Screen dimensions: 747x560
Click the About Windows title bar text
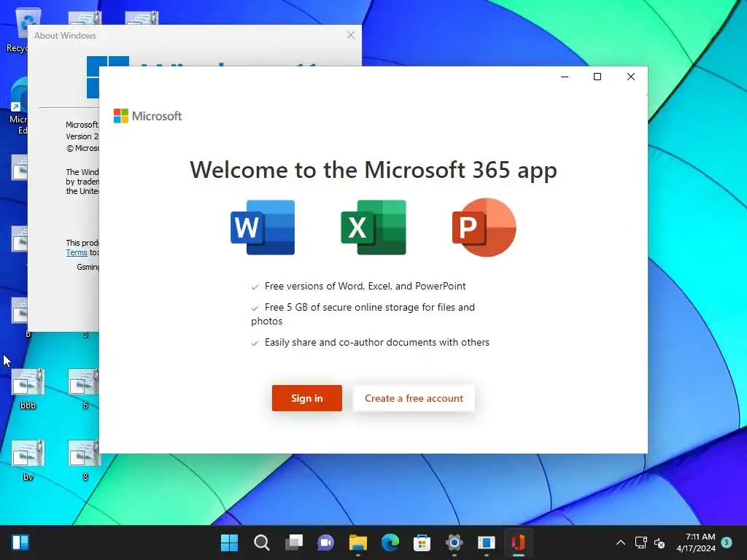pyautogui.click(x=65, y=36)
